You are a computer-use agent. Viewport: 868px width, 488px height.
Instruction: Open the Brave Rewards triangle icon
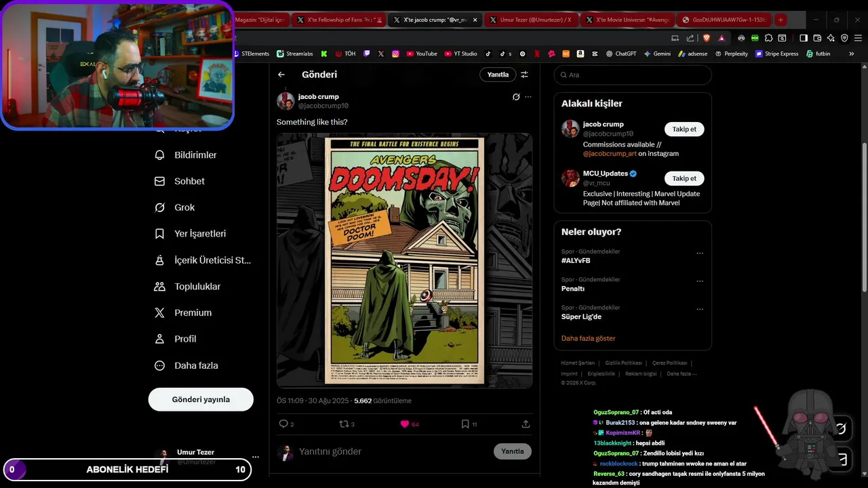pyautogui.click(x=722, y=38)
